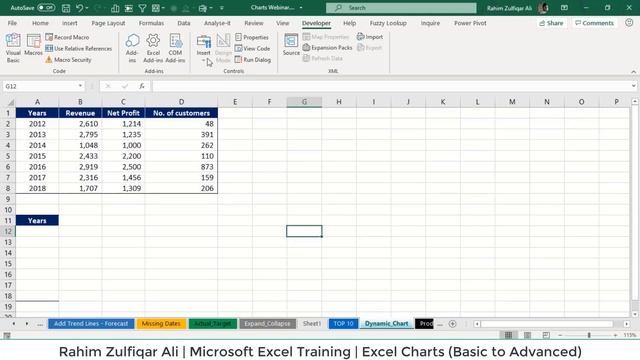Switch to Page Layout view
Viewport: 640px width, 360px height.
[x=527, y=335]
